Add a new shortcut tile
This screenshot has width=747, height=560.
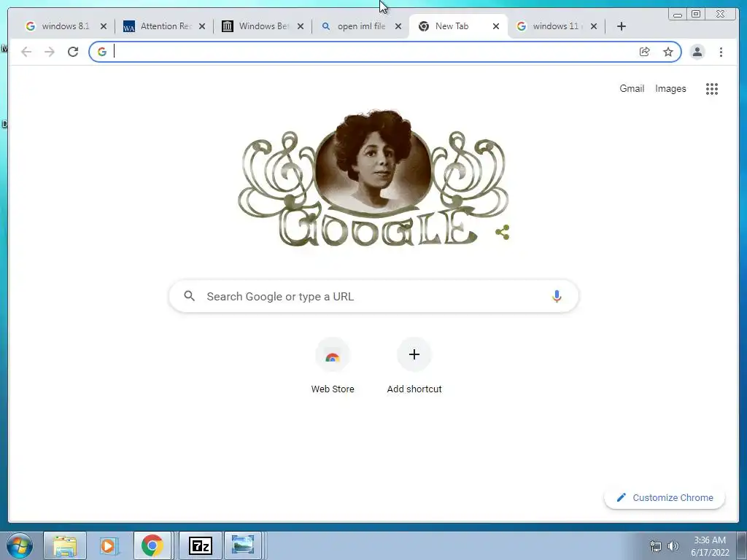tap(414, 366)
